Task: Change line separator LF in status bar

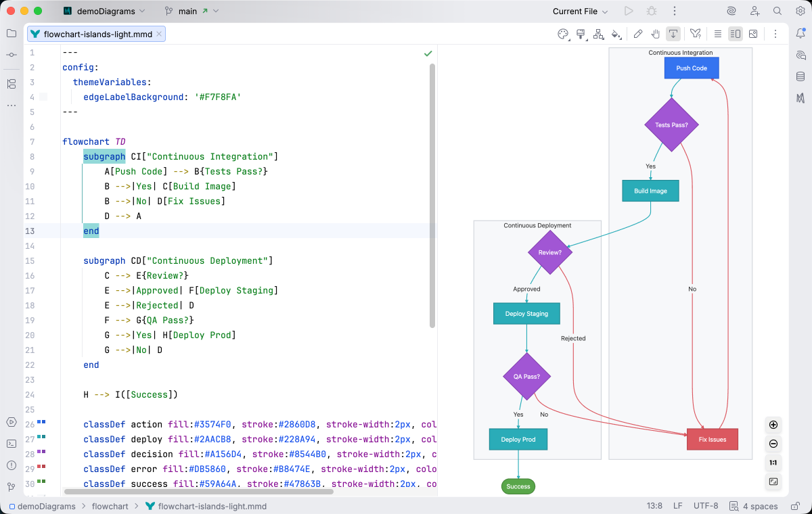Action: point(677,506)
